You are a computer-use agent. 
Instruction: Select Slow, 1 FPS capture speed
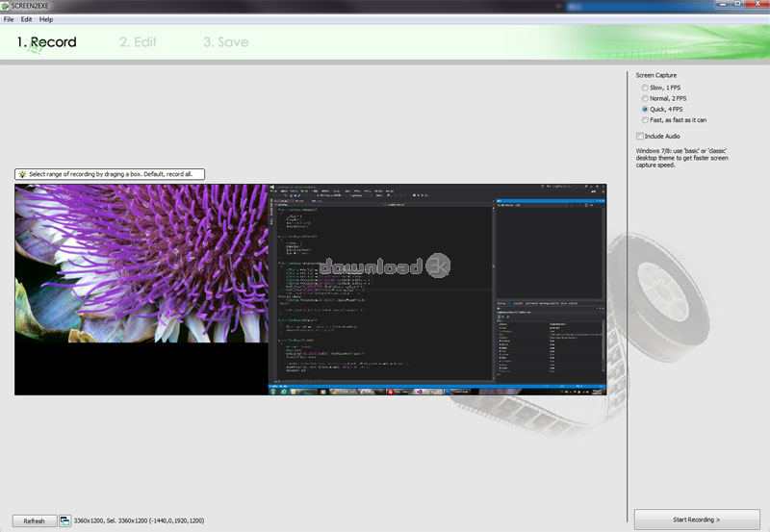click(x=645, y=88)
